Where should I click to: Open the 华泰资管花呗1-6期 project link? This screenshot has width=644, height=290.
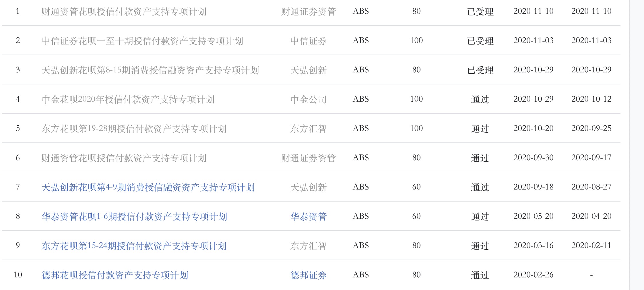click(134, 216)
